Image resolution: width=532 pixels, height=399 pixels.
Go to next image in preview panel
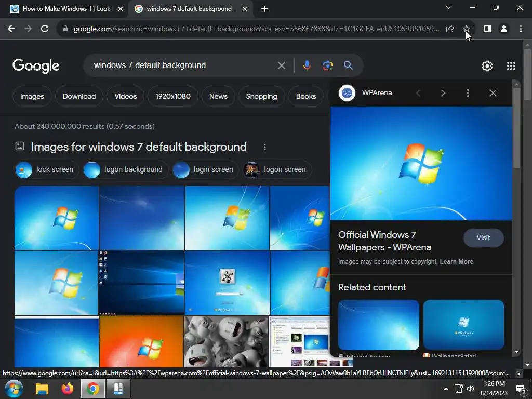click(x=443, y=93)
